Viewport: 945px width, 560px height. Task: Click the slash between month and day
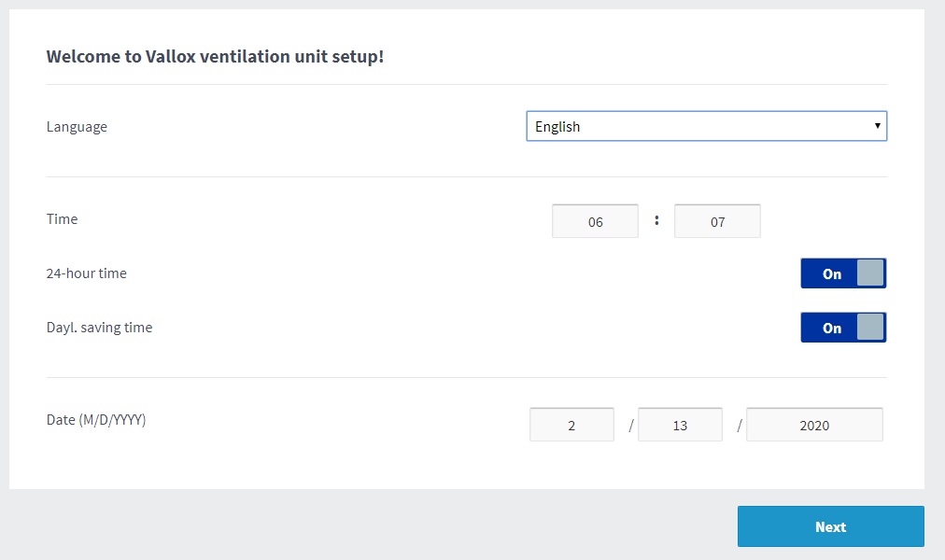pyautogui.click(x=631, y=425)
